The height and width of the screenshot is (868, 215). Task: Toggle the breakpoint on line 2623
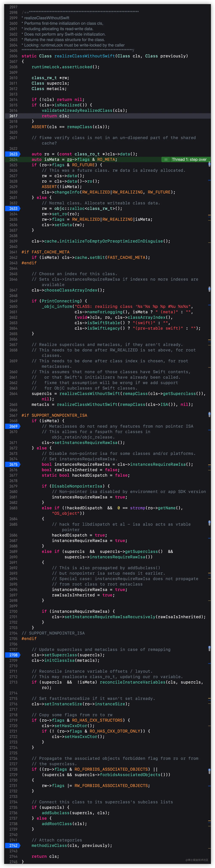click(x=13, y=154)
